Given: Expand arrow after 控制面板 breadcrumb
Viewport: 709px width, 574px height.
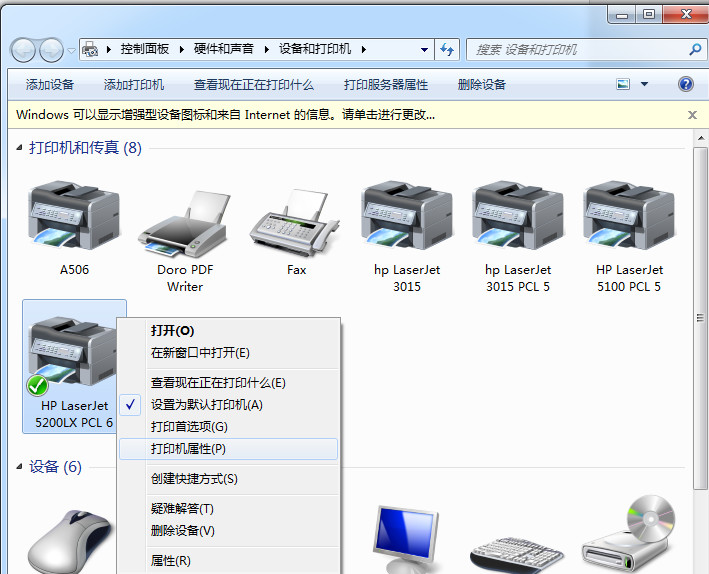Looking at the screenshot, I should coord(182,49).
